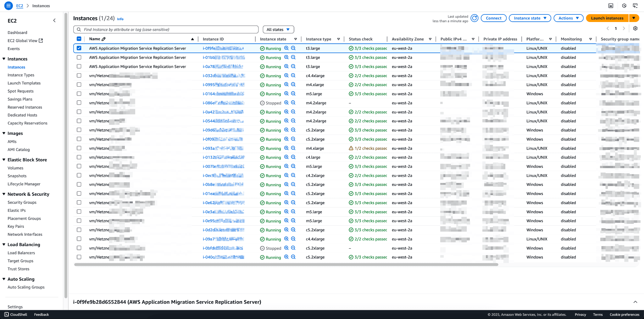Zoom in filter icon on i-040c row
644x319 pixels.
(286, 257)
